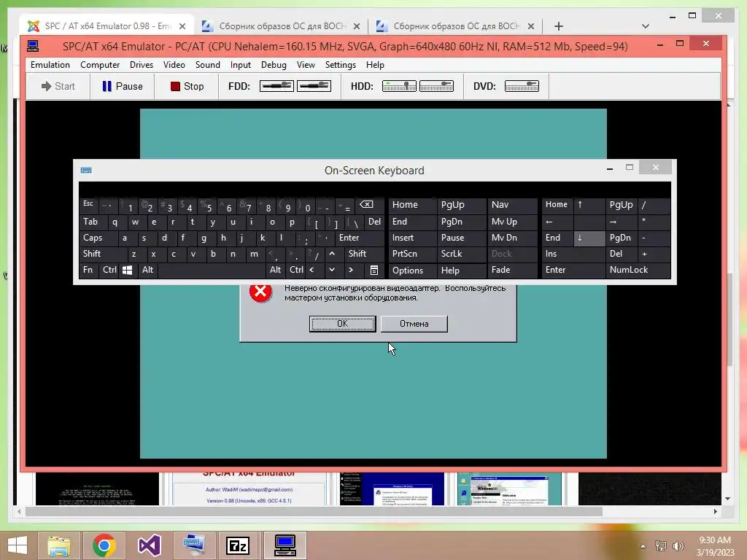This screenshot has width=747, height=560.
Task: Click the Tab key on keyboard
Action: (93, 222)
